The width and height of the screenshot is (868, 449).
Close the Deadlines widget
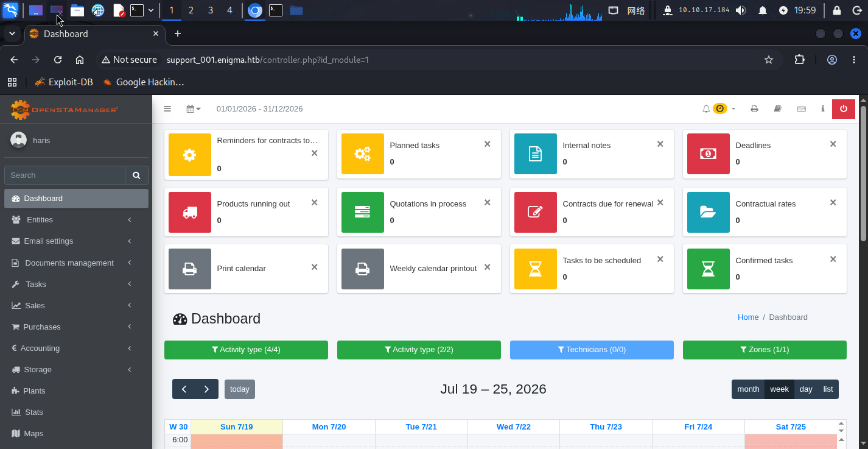pos(833,144)
